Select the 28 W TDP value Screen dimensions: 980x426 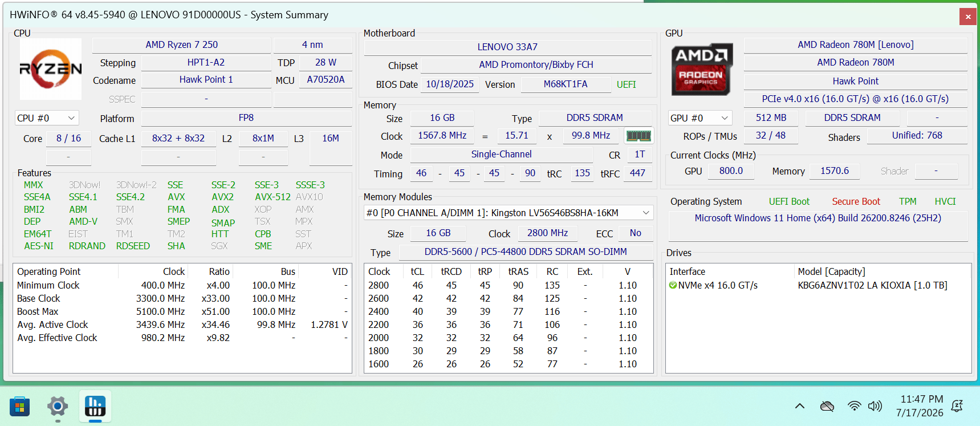326,62
